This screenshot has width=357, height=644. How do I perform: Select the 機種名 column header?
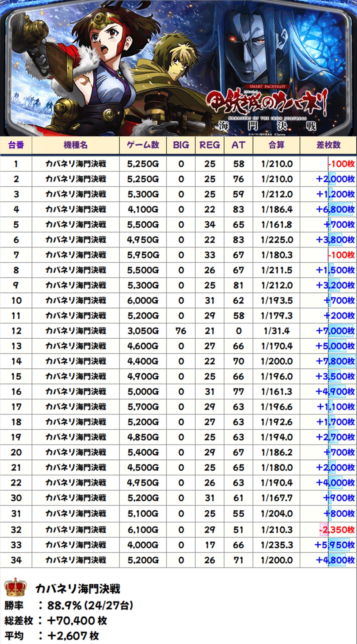pyautogui.click(x=75, y=145)
